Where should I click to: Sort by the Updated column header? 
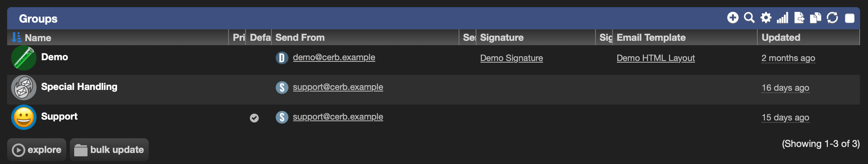(781, 38)
